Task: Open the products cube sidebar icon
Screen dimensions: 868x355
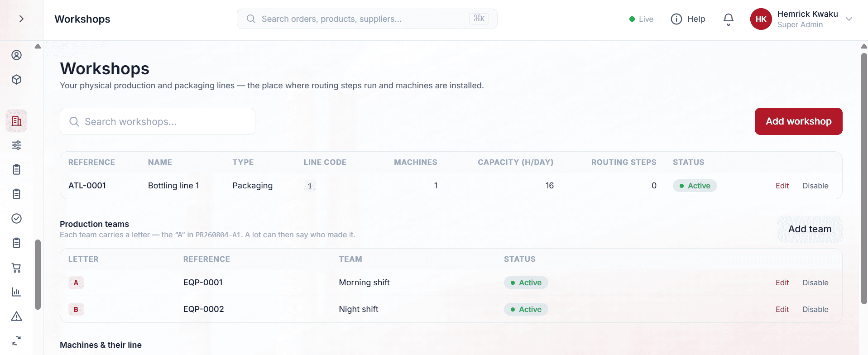Action: tap(16, 80)
